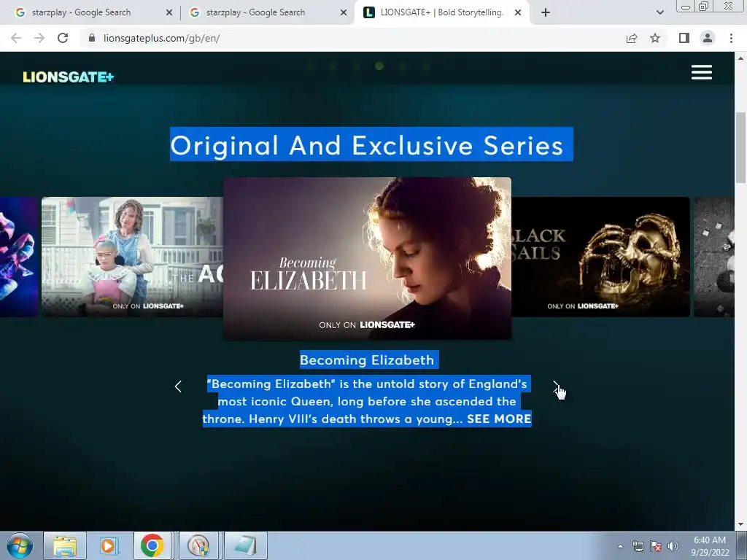
Task: Open the volume control in system tray
Action: click(673, 546)
